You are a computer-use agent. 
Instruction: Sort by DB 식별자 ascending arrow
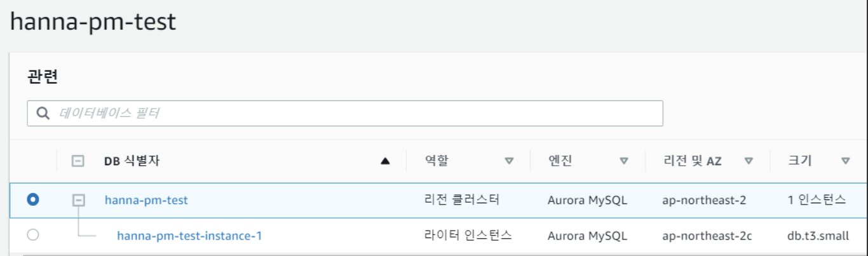click(x=384, y=161)
